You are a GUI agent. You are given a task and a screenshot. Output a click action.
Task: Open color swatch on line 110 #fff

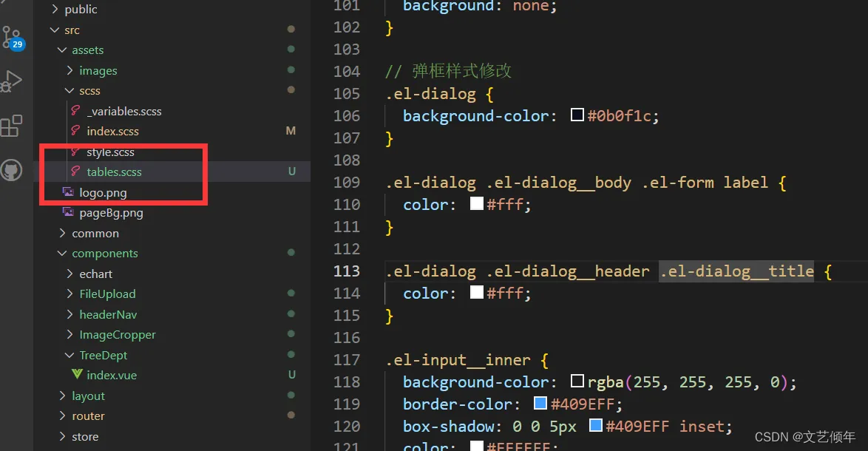477,203
